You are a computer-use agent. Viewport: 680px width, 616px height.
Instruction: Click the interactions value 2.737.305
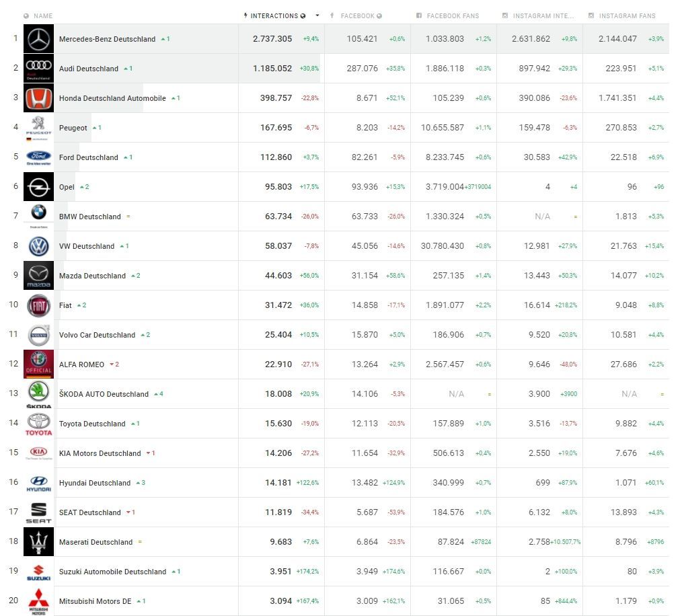272,38
